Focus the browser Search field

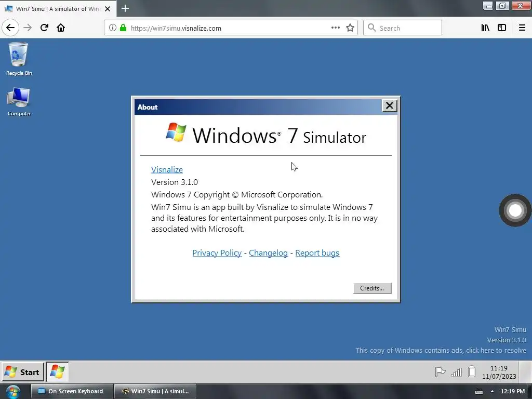[x=403, y=28]
